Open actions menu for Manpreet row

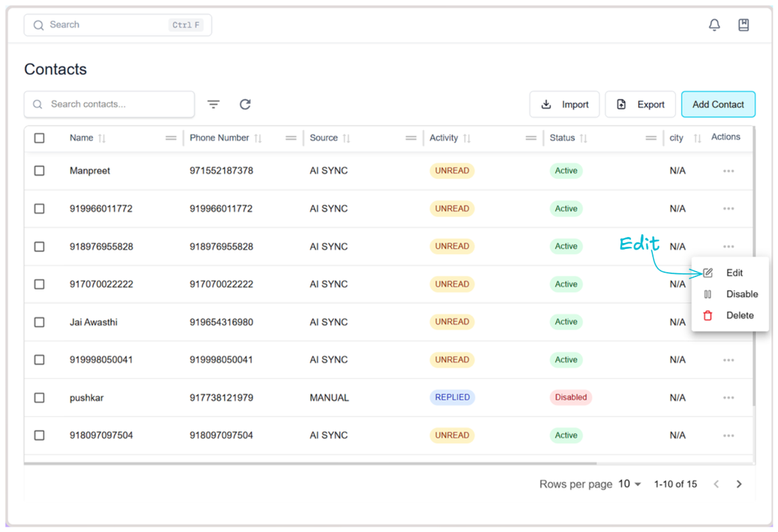tap(728, 171)
